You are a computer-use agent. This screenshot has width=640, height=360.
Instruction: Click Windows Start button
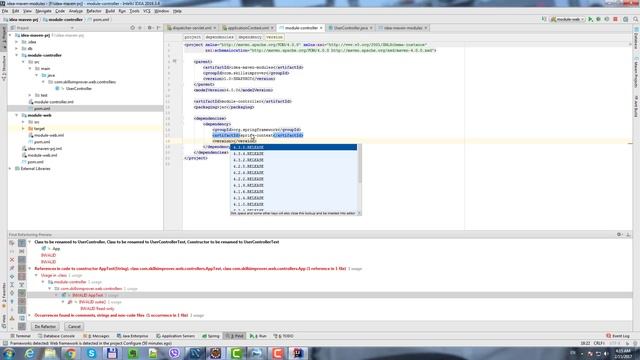click(x=9, y=353)
